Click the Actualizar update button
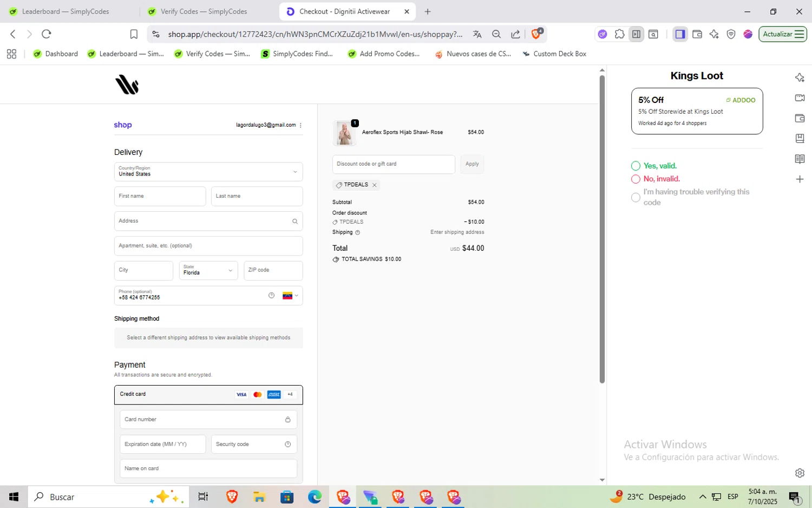 783,34
